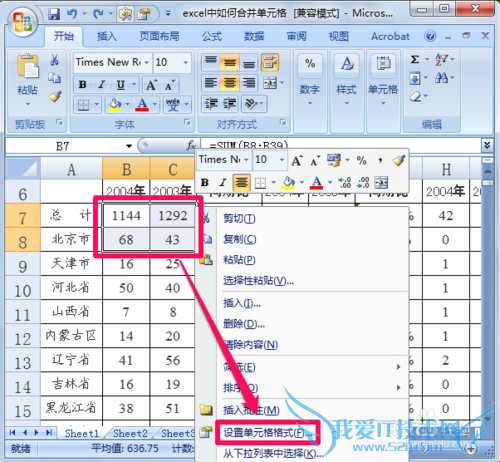This screenshot has width=500, height=462.
Task: Undo the last action
Action: [72, 14]
